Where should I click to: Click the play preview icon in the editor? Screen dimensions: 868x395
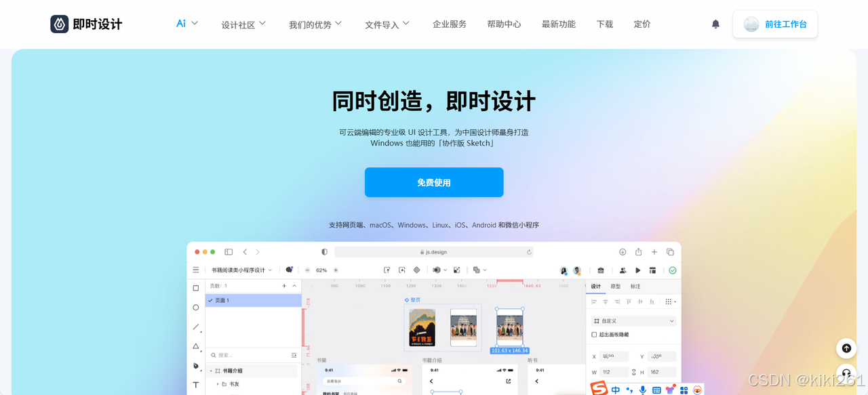pyautogui.click(x=638, y=270)
